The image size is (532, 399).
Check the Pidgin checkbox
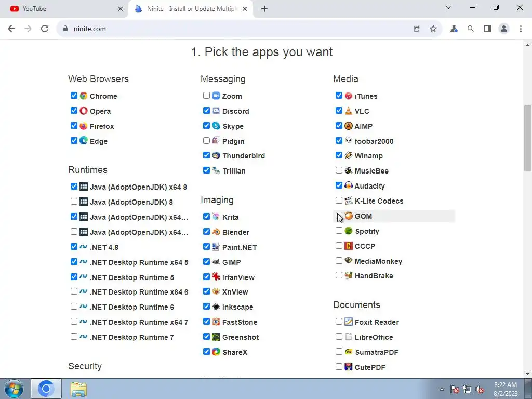(206, 140)
